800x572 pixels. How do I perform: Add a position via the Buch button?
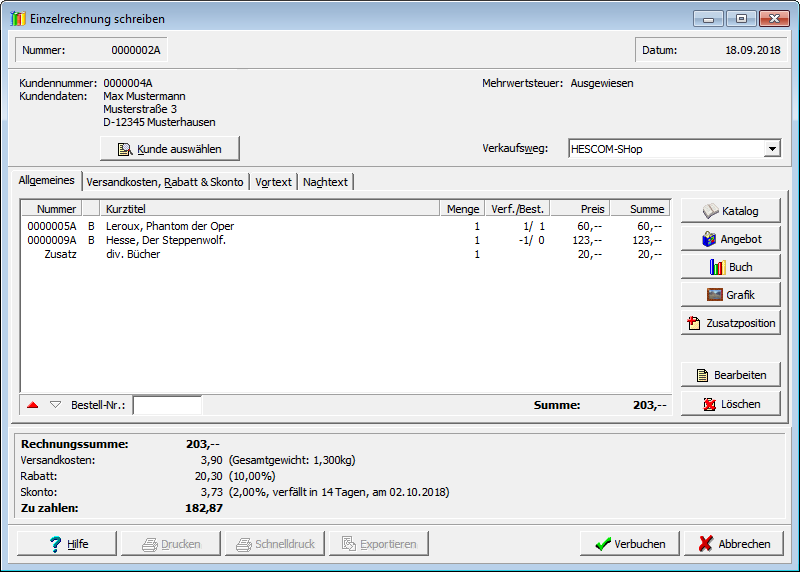729,267
